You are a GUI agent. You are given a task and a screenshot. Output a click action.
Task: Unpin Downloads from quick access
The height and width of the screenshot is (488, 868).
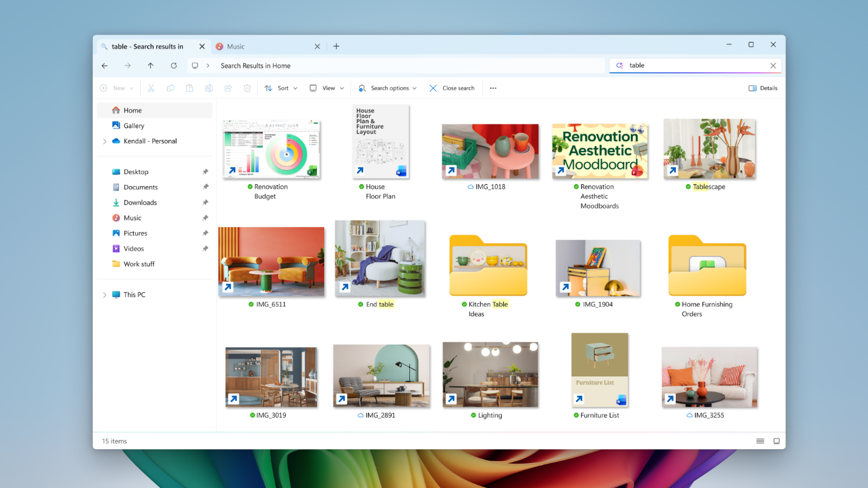[x=205, y=202]
